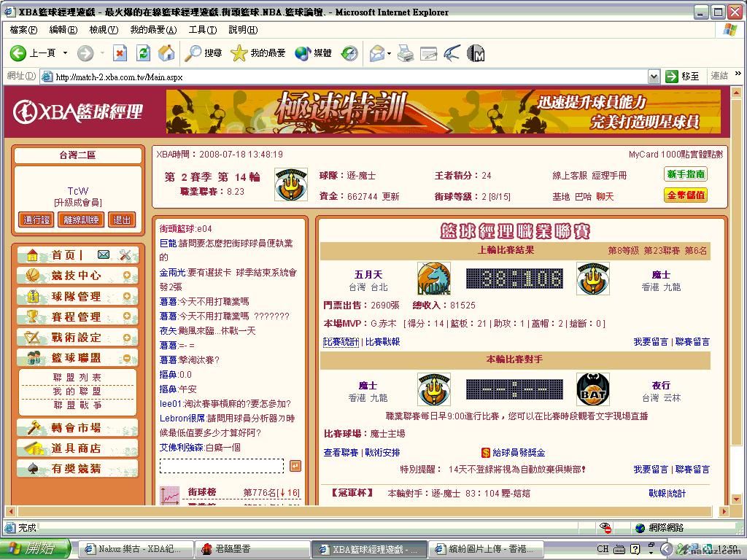Image resolution: width=747 pixels, height=560 pixels.
Task: Switch to the 君臨墨香 taskbar window
Action: point(253,549)
